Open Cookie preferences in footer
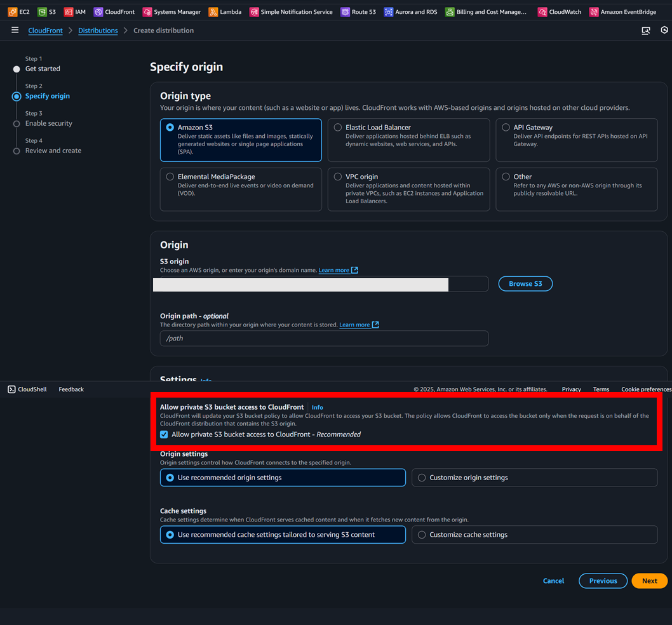This screenshot has height=625, width=672. 647,389
